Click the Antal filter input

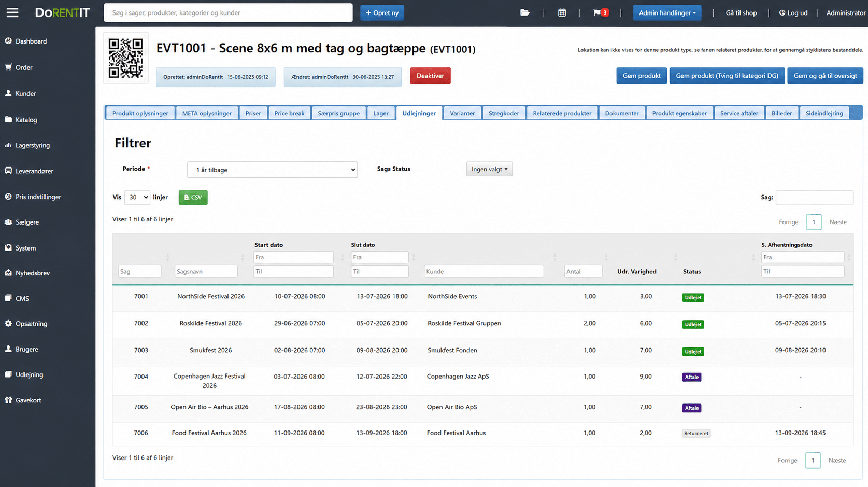(x=583, y=271)
